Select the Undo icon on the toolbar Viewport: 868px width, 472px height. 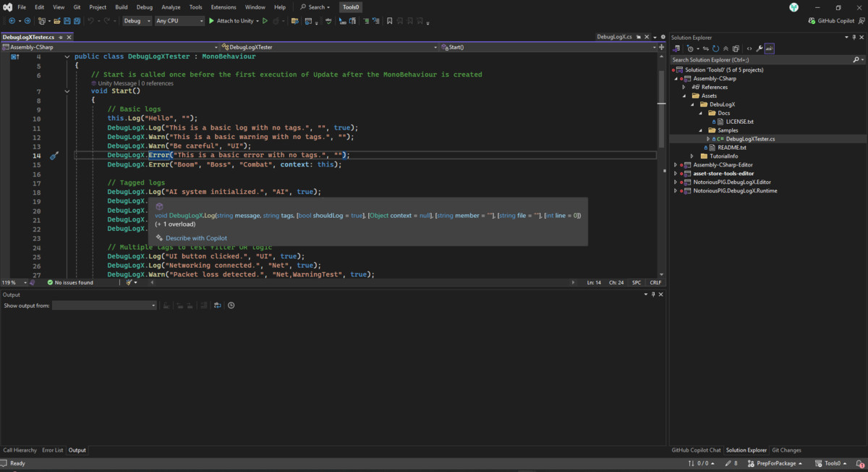pyautogui.click(x=90, y=20)
